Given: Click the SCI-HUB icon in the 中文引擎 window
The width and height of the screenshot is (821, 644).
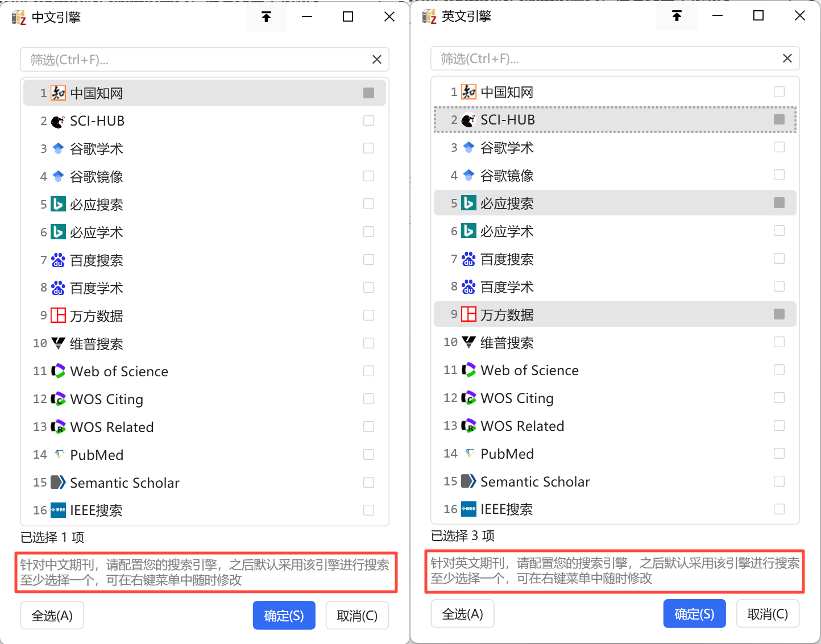Looking at the screenshot, I should coord(58,121).
